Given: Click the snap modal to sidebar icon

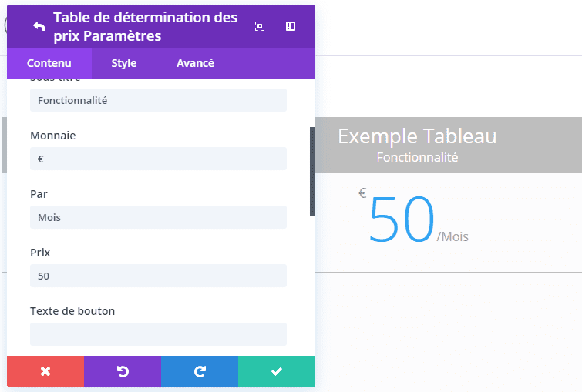Looking at the screenshot, I should (291, 26).
